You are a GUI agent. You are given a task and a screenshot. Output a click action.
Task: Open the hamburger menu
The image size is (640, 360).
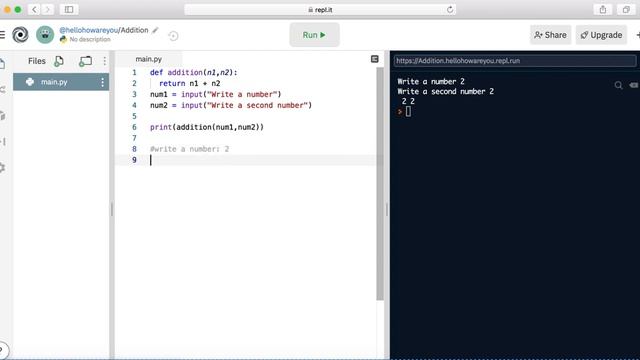[2, 35]
